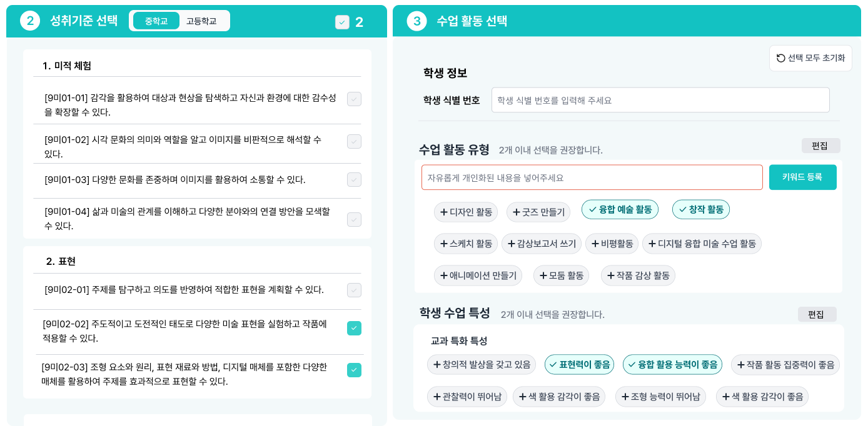Click the 학생 식별 번호 input field
The width and height of the screenshot is (868, 426).
coord(660,100)
